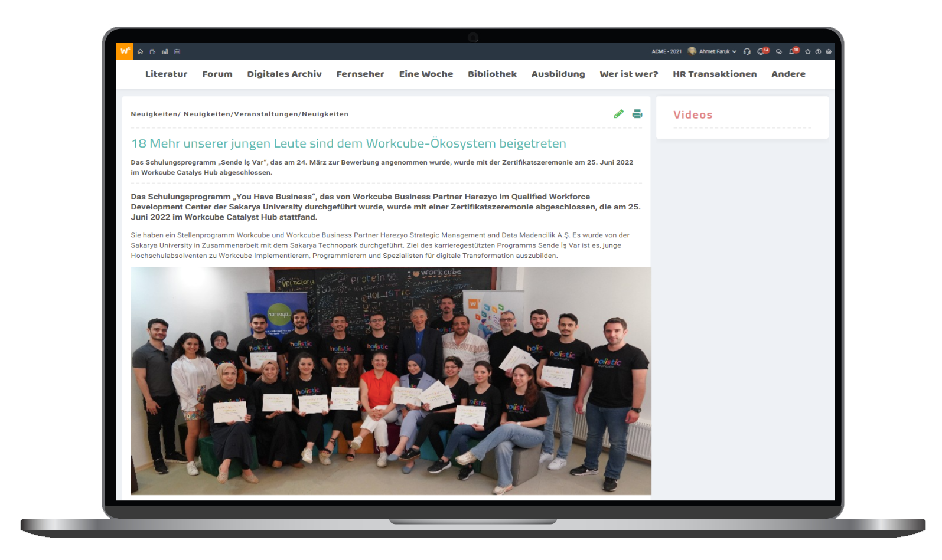Screen dimensions: 942x560
Task: Open the chat bubbles icon
Action: (778, 51)
